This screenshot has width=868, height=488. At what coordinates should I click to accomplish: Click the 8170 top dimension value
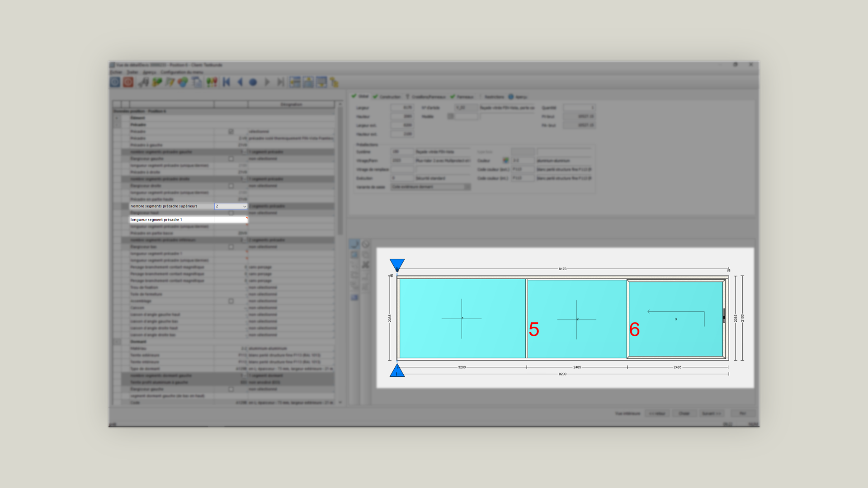point(562,269)
